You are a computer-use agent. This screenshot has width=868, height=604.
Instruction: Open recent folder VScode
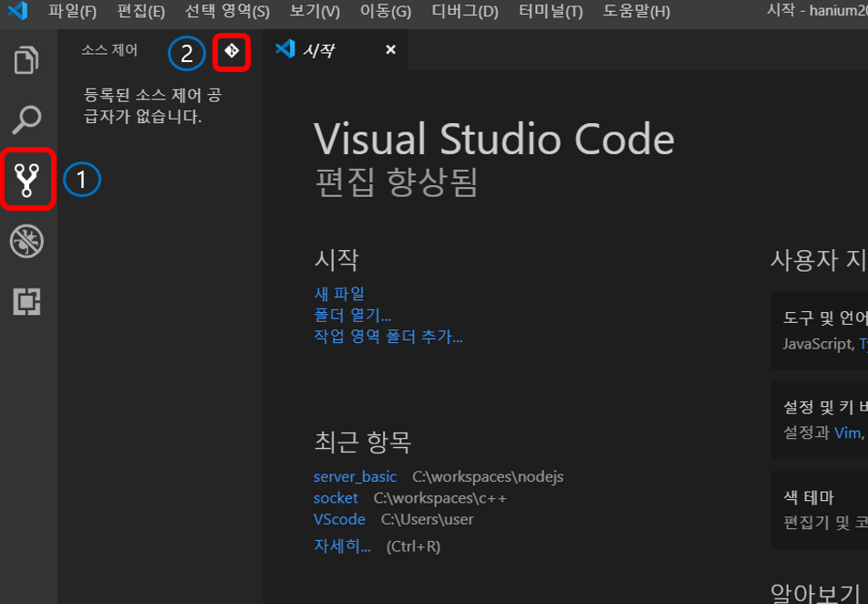[x=339, y=519]
